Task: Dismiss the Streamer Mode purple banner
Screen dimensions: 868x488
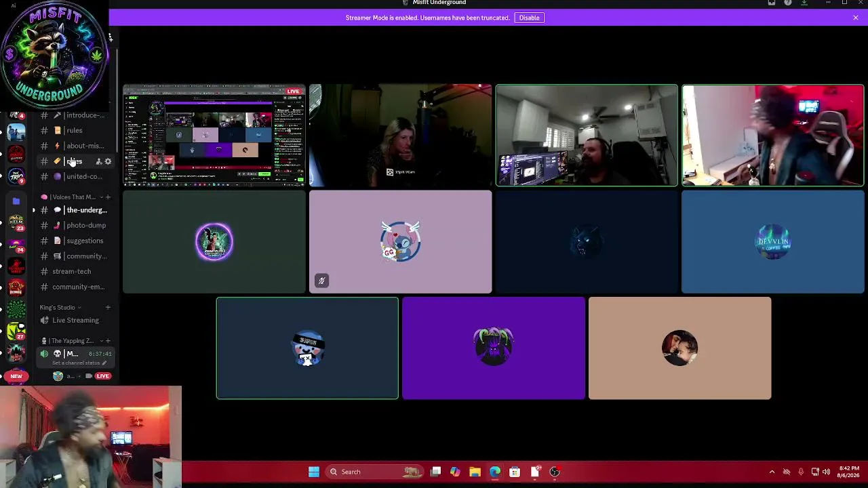Action: click(856, 18)
